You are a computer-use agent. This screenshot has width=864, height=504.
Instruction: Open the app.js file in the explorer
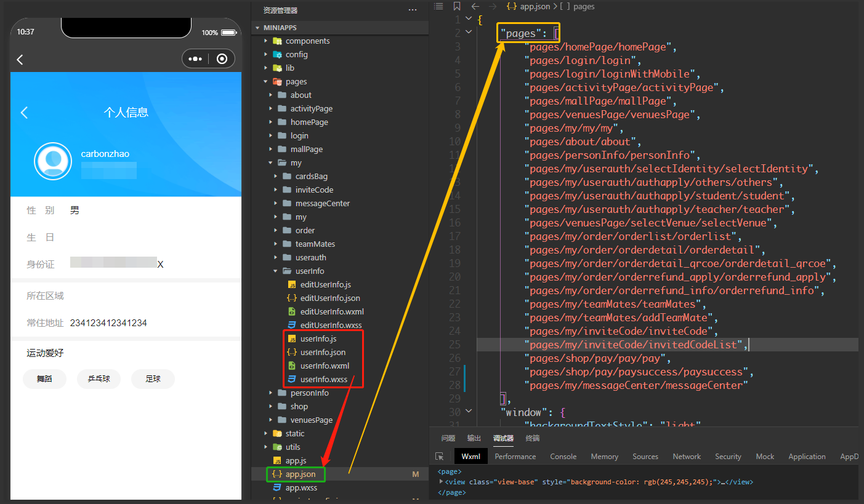(x=297, y=460)
